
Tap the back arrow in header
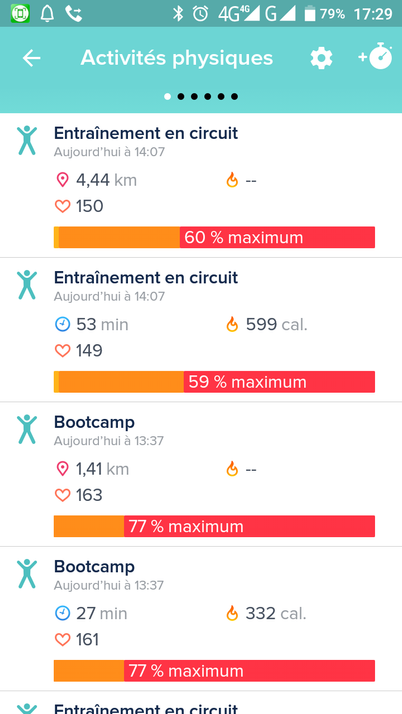pos(31,58)
